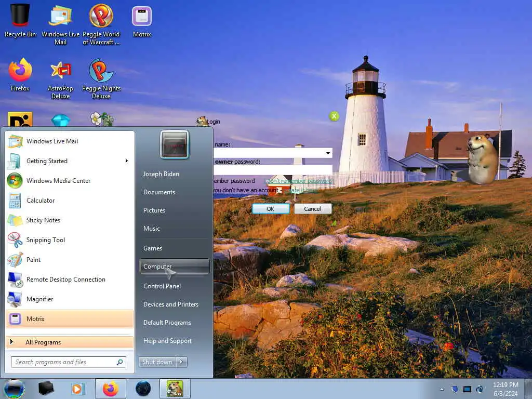Open the Recycle Bin desktop icon

click(20, 20)
